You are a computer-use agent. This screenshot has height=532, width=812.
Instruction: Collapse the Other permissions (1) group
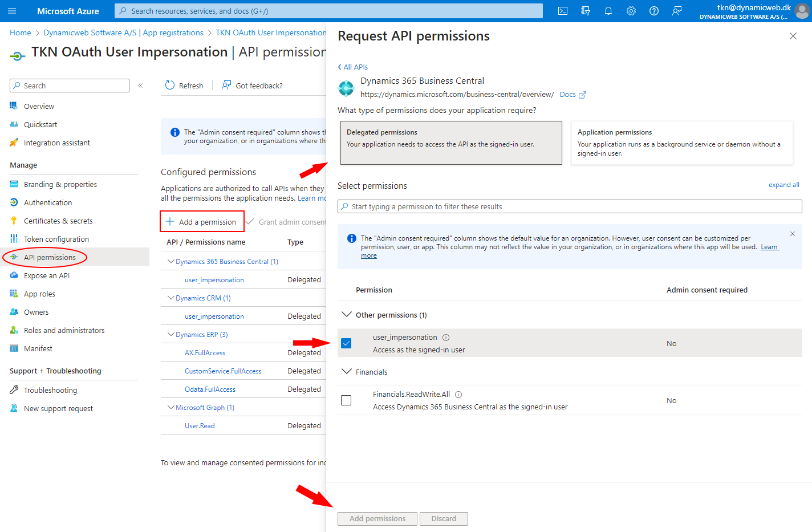[x=346, y=315]
